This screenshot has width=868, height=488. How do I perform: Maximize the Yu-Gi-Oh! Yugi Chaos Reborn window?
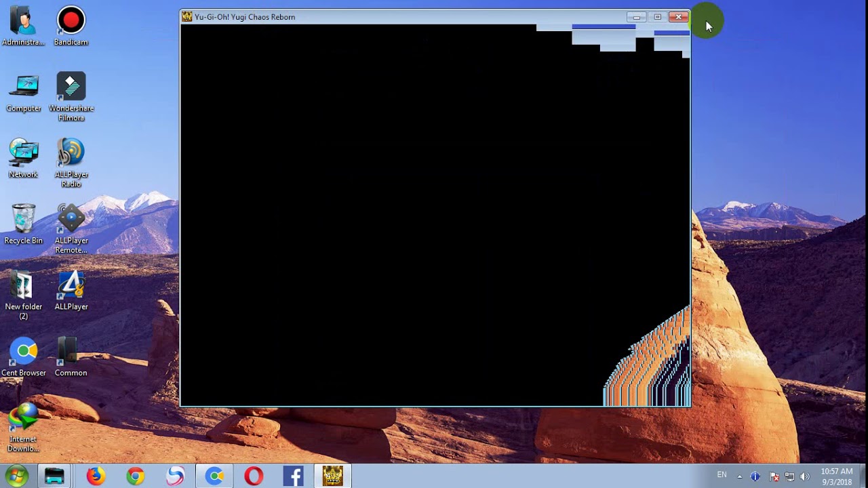[x=657, y=17]
